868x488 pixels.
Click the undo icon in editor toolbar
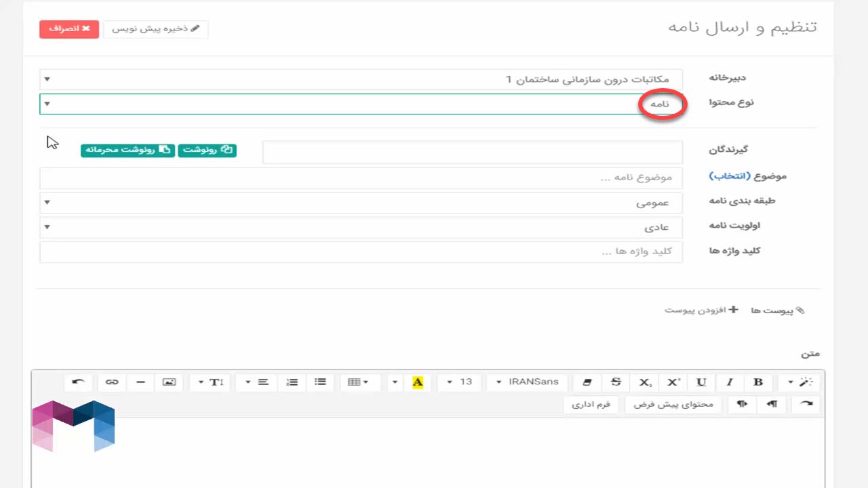click(79, 382)
